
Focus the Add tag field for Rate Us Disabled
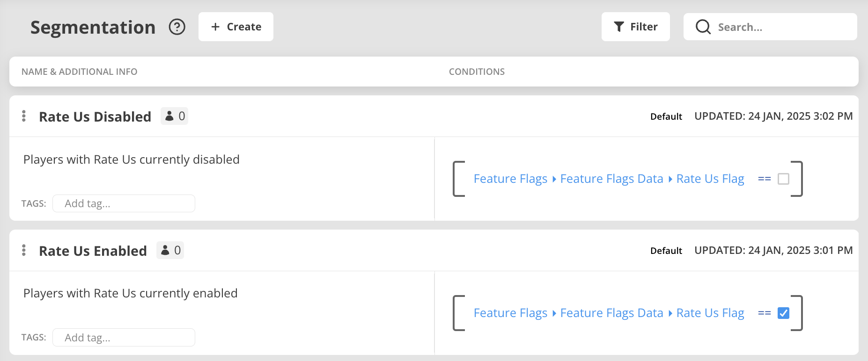[x=124, y=203]
